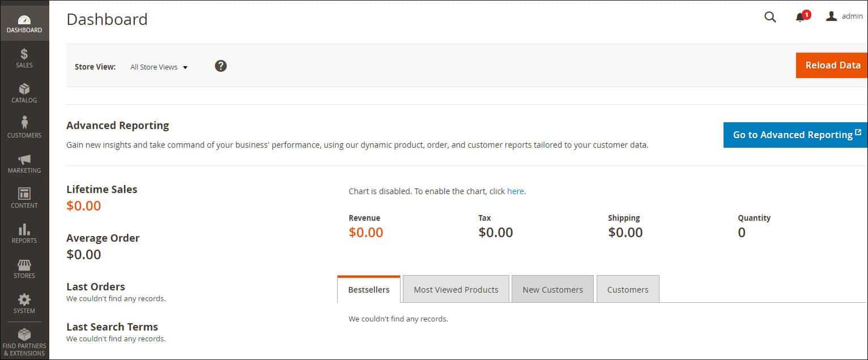Open the Content sidebar menu
The width and height of the screenshot is (868, 360).
(x=24, y=199)
